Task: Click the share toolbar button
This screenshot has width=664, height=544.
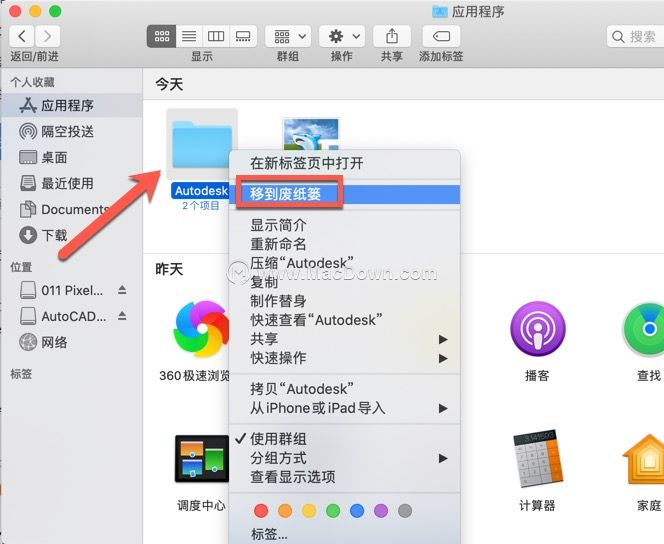Action: tap(392, 36)
